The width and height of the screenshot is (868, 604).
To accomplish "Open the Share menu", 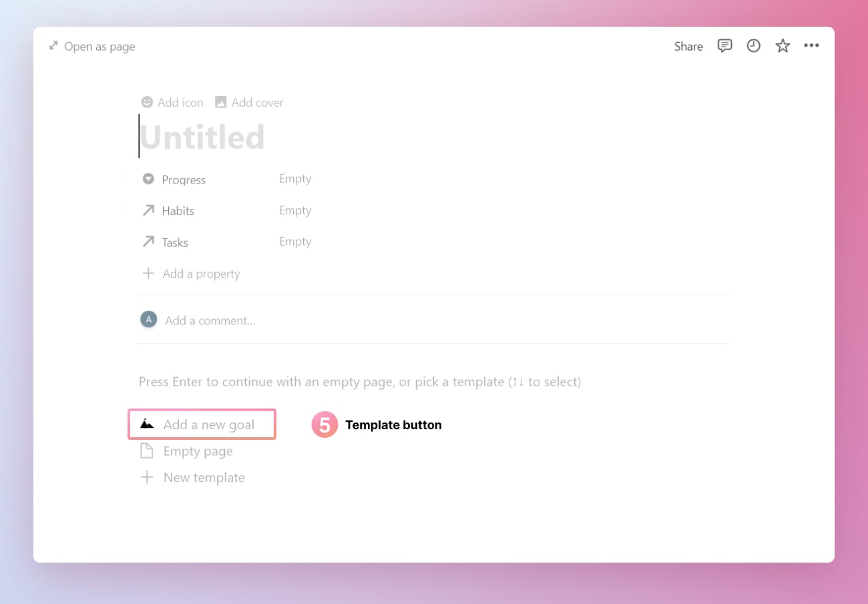I will [688, 46].
